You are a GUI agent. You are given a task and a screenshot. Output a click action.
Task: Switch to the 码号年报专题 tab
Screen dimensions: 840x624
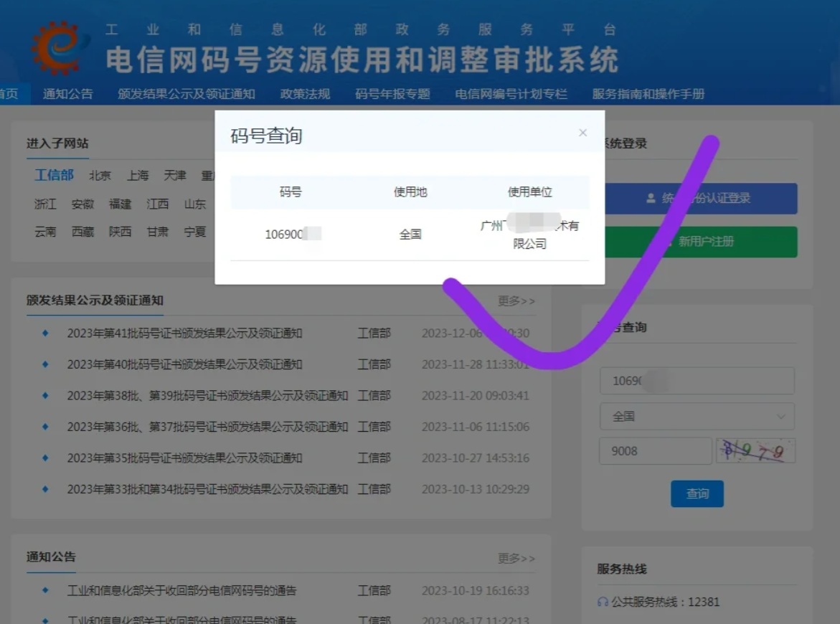[x=392, y=93]
